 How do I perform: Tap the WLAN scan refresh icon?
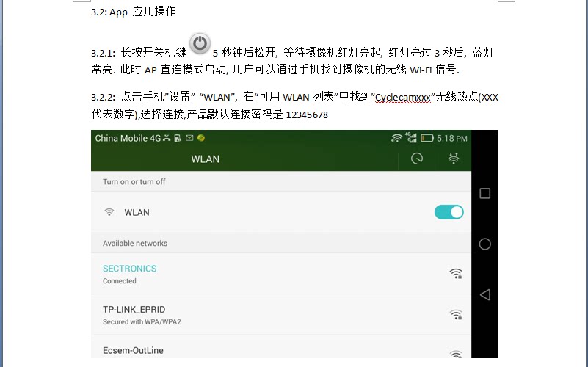[x=417, y=159]
